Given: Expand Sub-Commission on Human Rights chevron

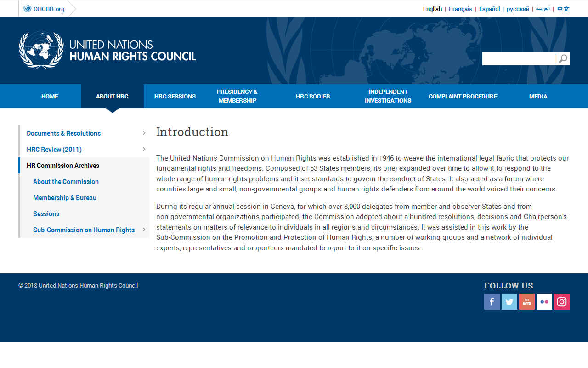Looking at the screenshot, I should pos(144,230).
